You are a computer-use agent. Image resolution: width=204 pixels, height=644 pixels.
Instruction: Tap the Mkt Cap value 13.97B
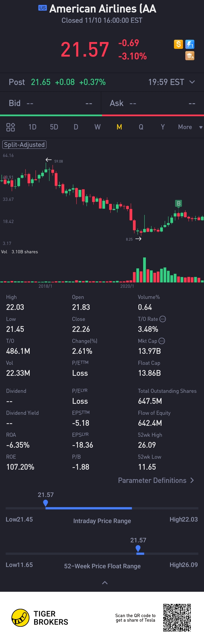149,351
